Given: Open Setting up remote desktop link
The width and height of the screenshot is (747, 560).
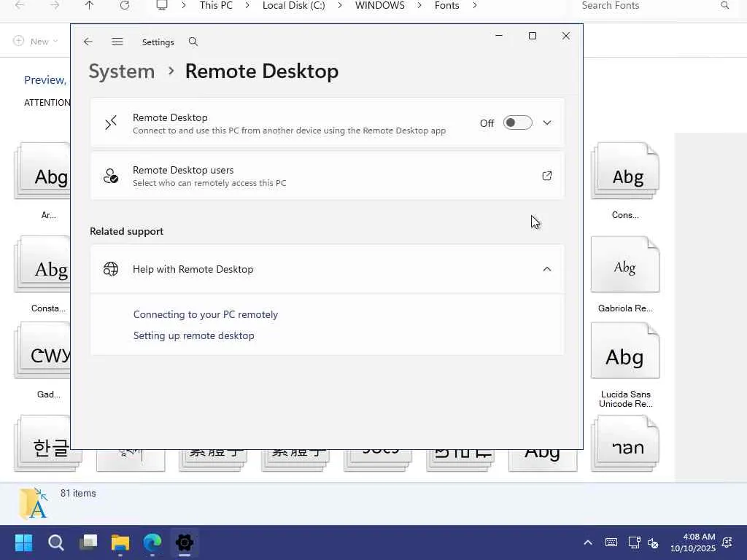Looking at the screenshot, I should pos(193,335).
